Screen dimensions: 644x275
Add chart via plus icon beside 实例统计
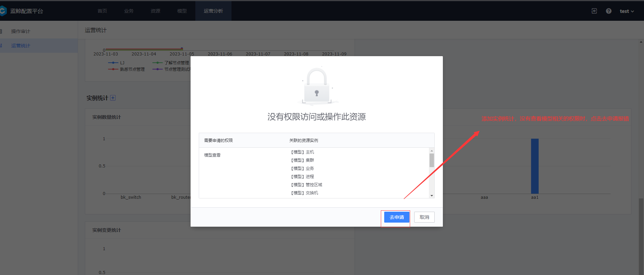coord(113,98)
